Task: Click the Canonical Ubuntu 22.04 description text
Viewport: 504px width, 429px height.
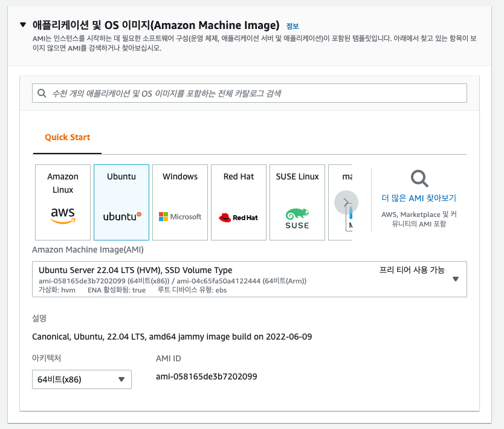Action: (172, 337)
